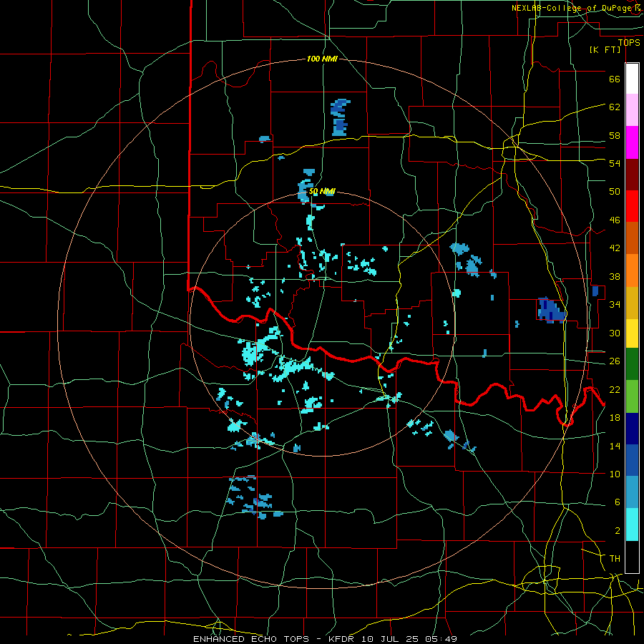644x644 pixels.
Task: Click the cyan legend swatch near label 2
Action: point(632,525)
